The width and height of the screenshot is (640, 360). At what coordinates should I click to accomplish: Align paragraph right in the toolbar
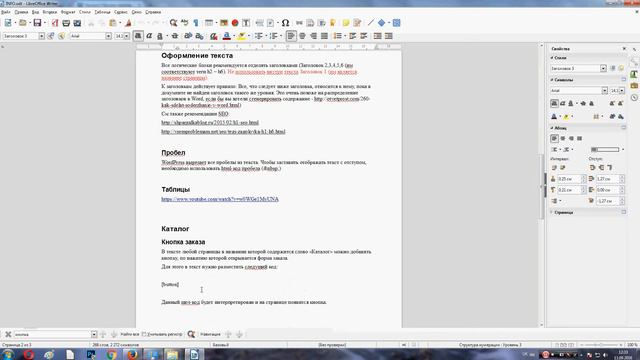[313, 36]
